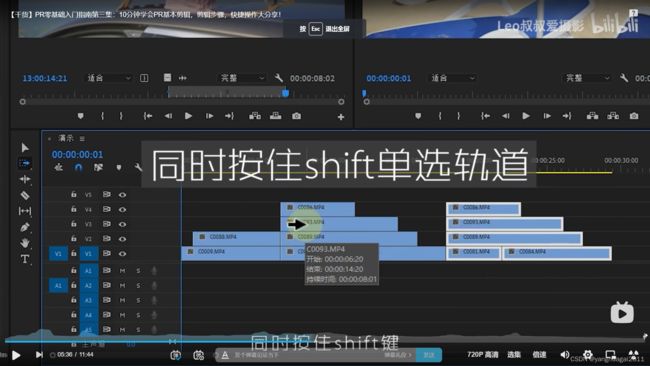This screenshot has height=366, width=650.
Task: Click Mark In in the Source monitor
Action: tap(102, 116)
